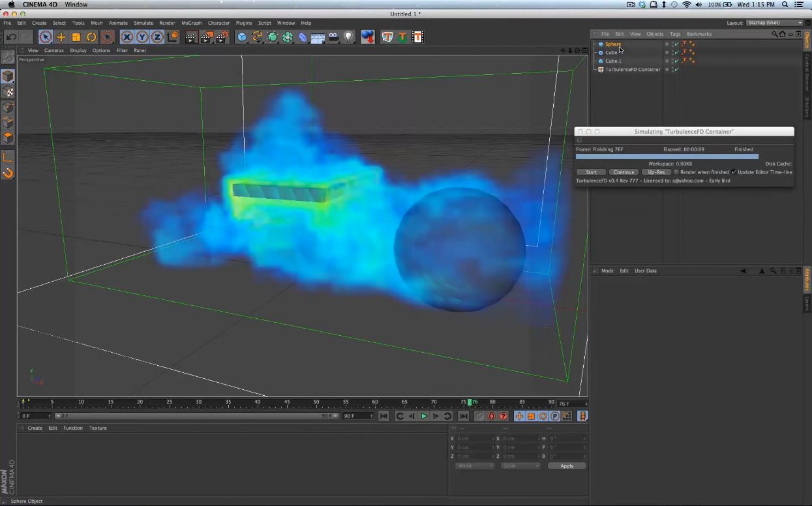812x506 pixels.
Task: Open the MoGraph menu
Action: click(191, 23)
